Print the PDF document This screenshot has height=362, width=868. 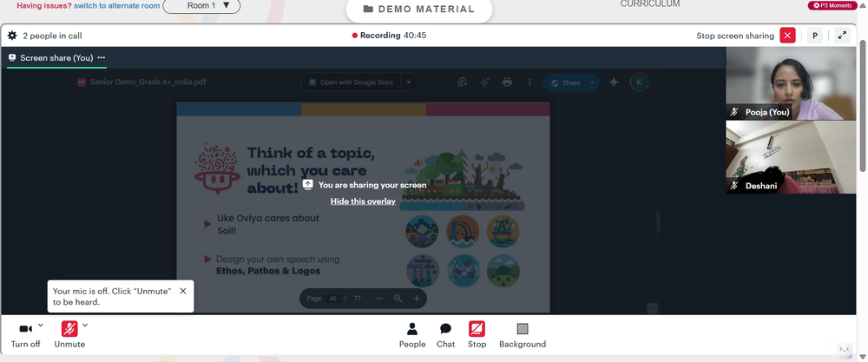click(x=507, y=82)
